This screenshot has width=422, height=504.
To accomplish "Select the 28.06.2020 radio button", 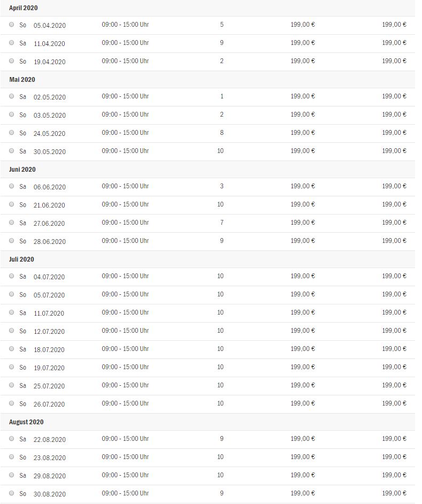I will point(12,240).
